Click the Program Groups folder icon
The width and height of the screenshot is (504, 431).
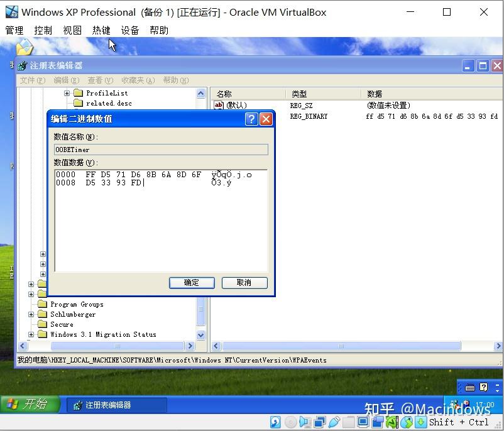tap(43, 303)
